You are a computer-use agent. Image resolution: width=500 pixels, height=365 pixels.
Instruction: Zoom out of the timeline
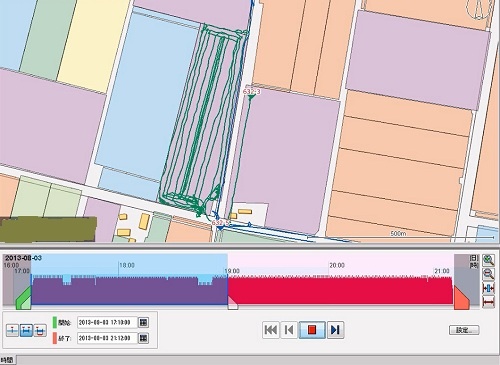(x=488, y=274)
